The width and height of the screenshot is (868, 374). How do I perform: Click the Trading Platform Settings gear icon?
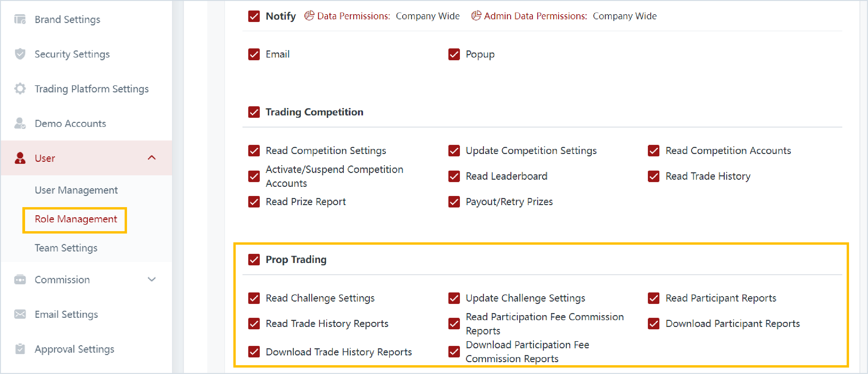(20, 89)
